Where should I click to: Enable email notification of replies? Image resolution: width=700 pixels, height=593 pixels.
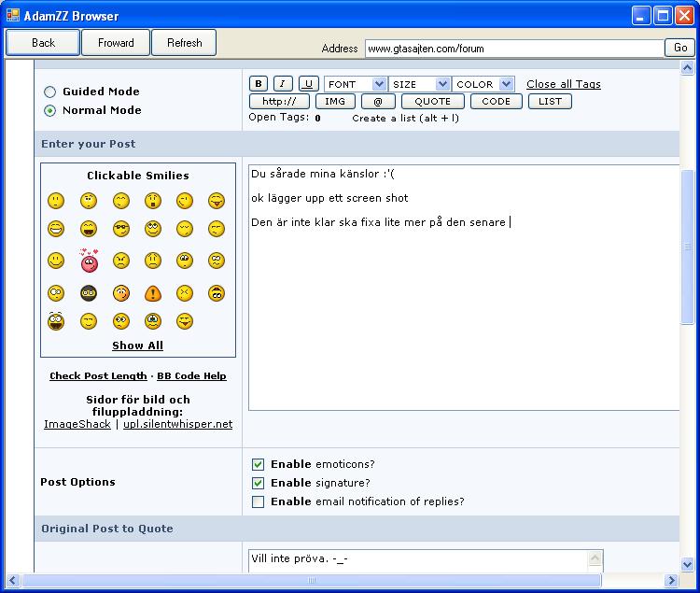pyautogui.click(x=258, y=501)
